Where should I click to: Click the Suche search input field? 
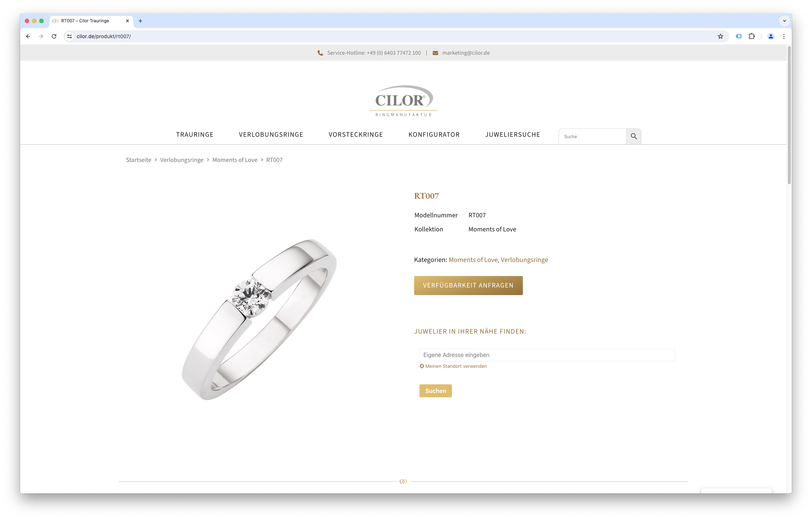[x=592, y=136]
